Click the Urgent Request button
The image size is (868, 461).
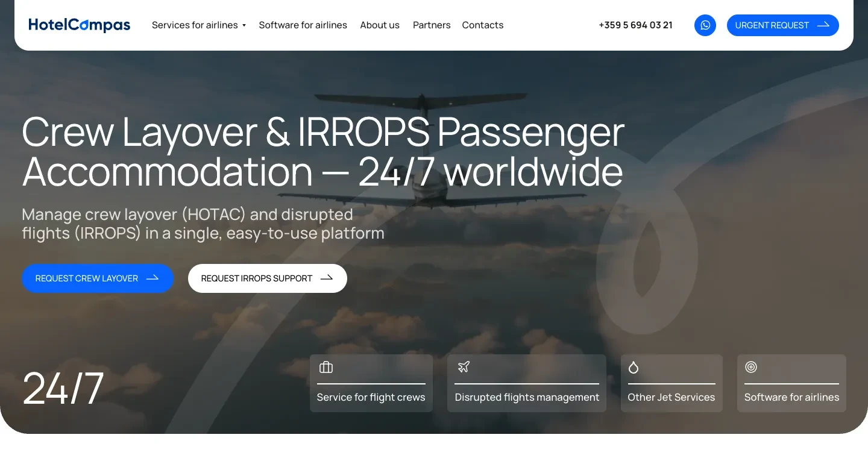coord(783,25)
